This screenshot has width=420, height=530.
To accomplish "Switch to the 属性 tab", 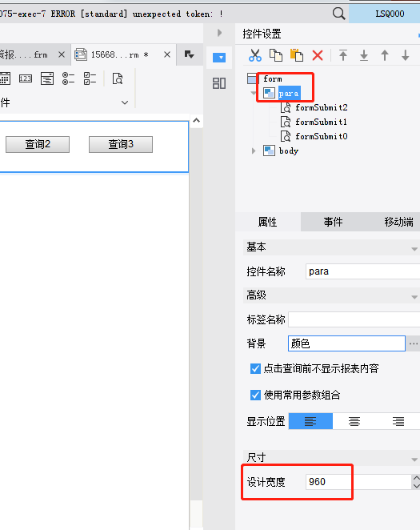I will 267,222.
